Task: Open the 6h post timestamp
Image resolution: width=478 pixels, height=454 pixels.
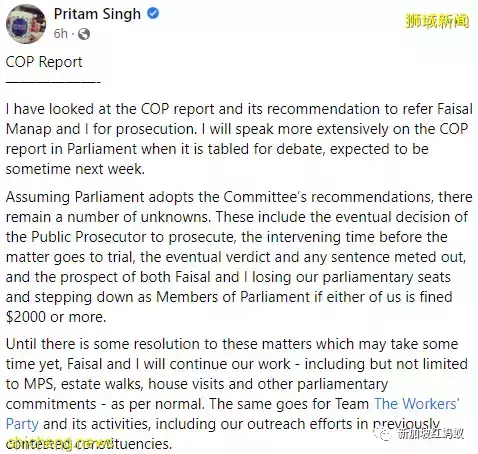Action: pos(61,34)
